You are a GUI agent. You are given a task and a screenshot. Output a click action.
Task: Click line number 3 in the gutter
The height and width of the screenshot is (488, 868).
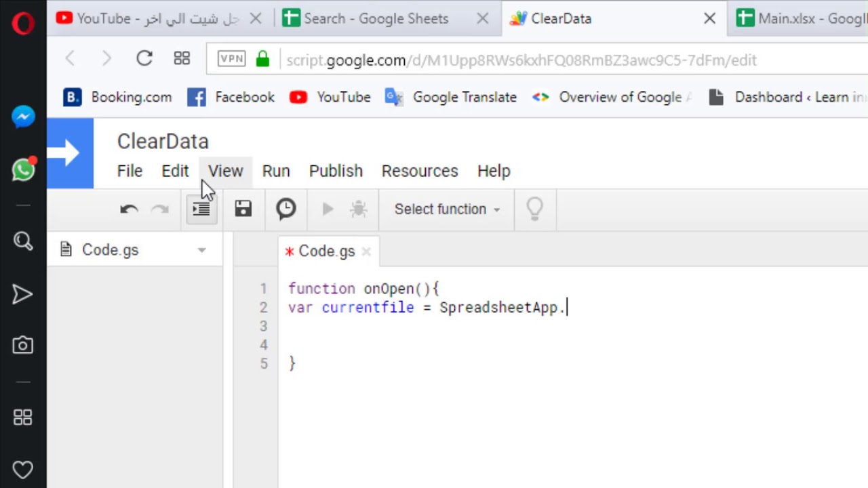(264, 326)
